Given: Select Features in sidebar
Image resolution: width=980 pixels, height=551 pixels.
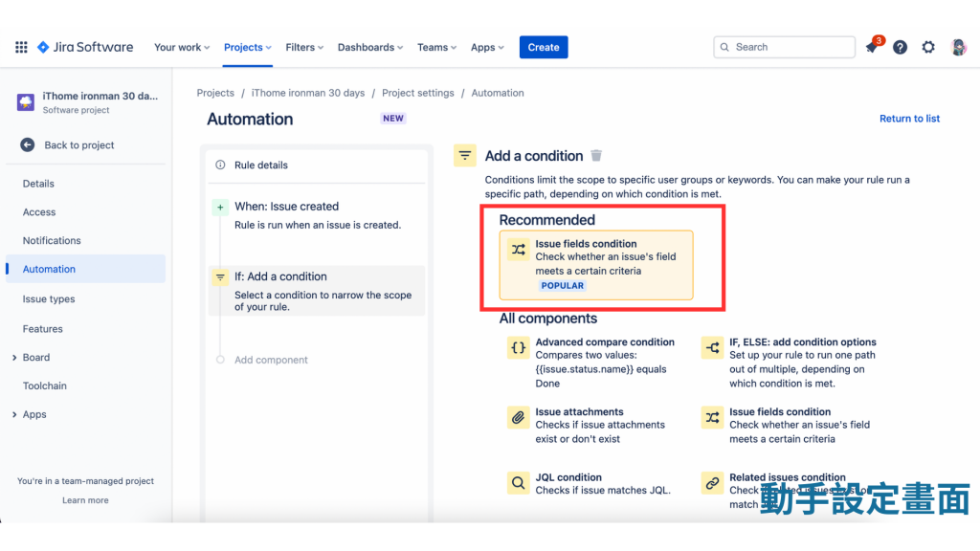Looking at the screenshot, I should [x=85, y=329].
